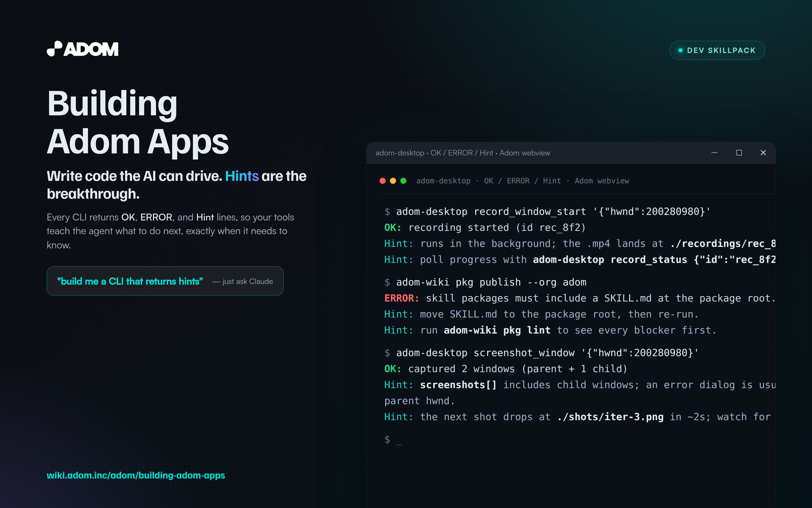Open the wiki.adom.inc/adom/building-adom-apps link
Image resolution: width=812 pixels, height=508 pixels.
(x=136, y=475)
